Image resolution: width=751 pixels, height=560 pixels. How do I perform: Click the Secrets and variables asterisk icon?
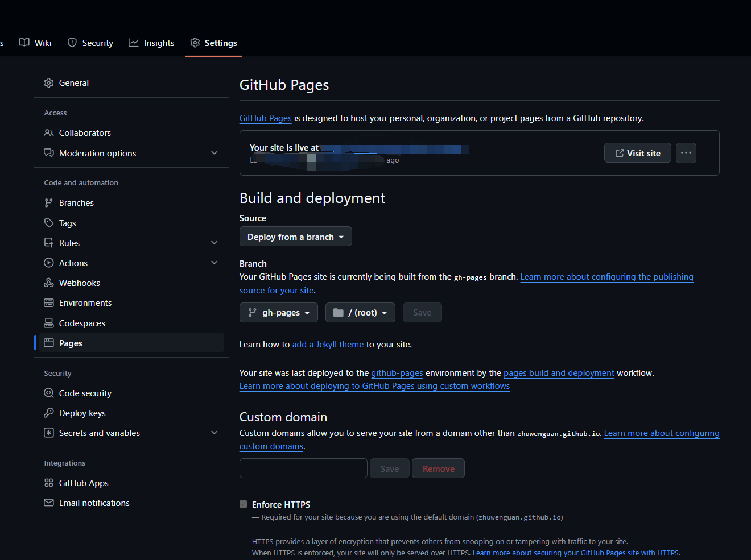49,433
